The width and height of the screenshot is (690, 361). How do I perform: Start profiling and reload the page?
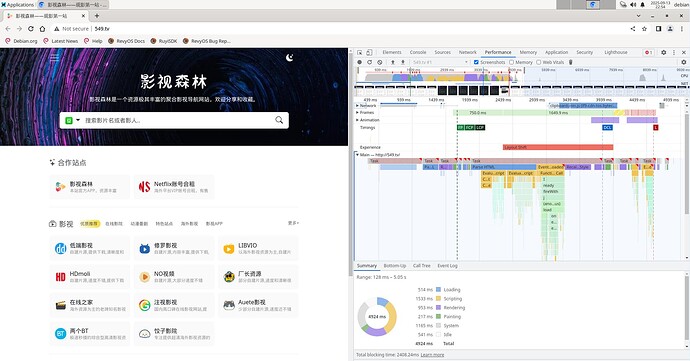[370, 63]
